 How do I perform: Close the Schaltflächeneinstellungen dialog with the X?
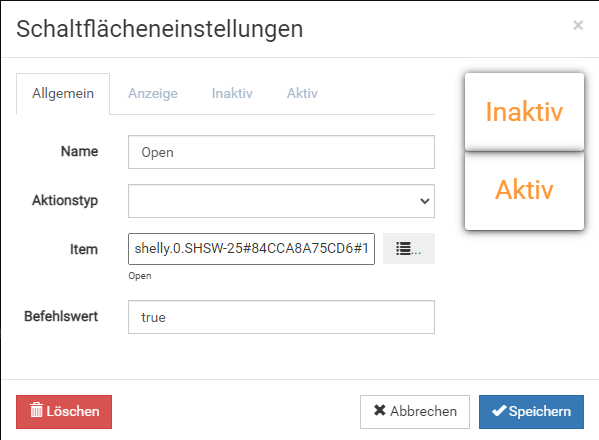tap(578, 25)
